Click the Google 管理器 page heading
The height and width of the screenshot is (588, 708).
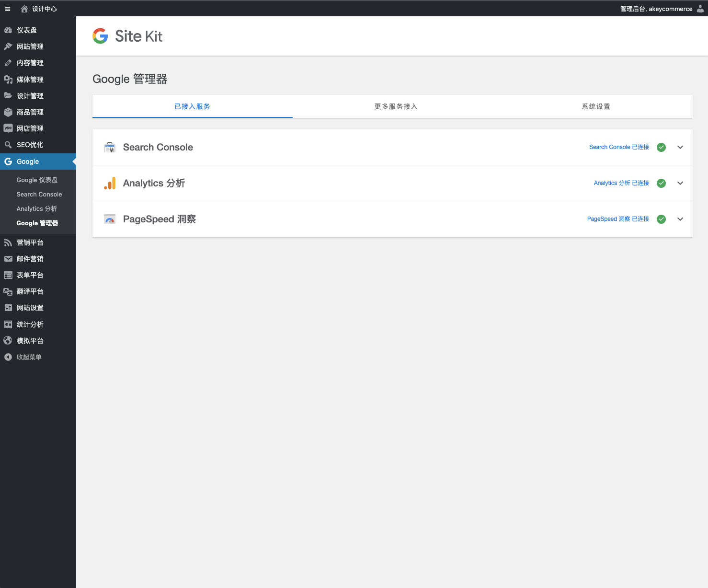coord(130,79)
